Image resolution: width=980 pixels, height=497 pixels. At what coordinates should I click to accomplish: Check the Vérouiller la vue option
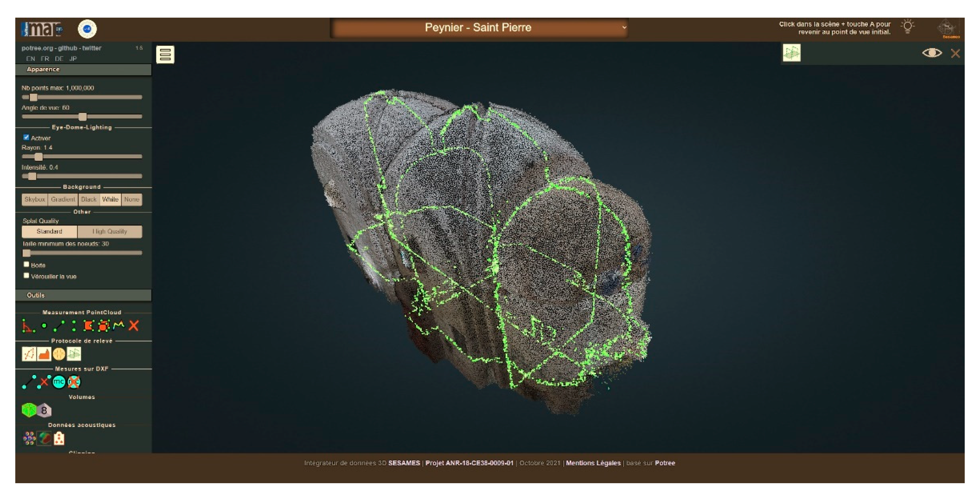(26, 276)
